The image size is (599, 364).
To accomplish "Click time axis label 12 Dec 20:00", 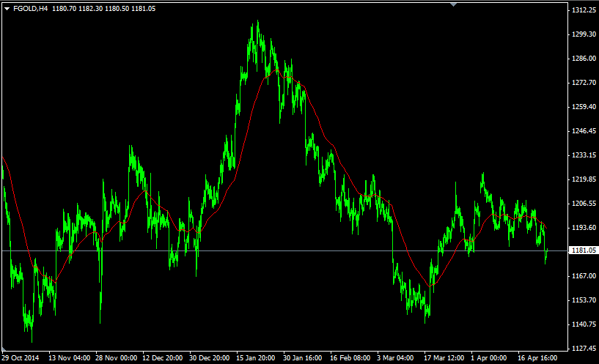I will (x=162, y=358).
